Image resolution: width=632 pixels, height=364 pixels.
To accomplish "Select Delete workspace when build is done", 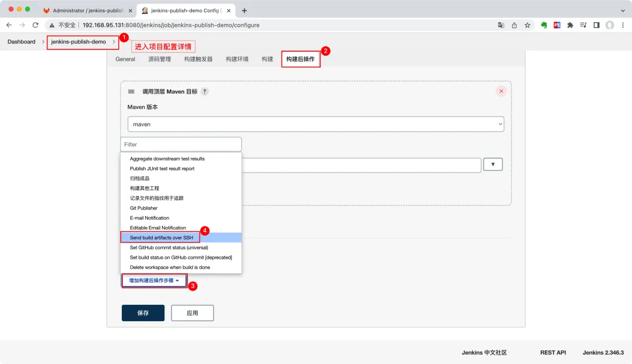I will tap(181, 267).
